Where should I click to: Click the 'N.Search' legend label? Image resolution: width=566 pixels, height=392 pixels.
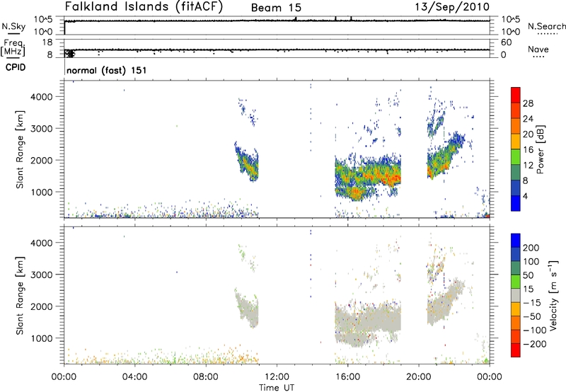click(x=547, y=26)
